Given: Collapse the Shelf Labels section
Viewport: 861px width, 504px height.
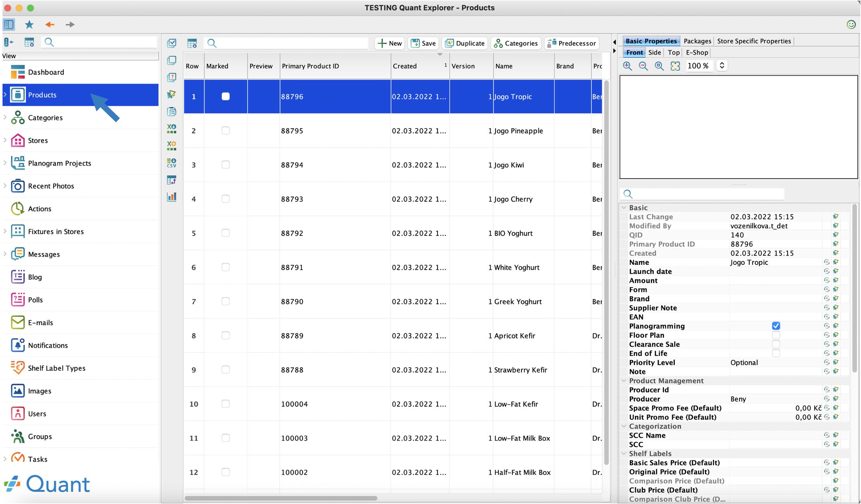Looking at the screenshot, I should tap(624, 454).
